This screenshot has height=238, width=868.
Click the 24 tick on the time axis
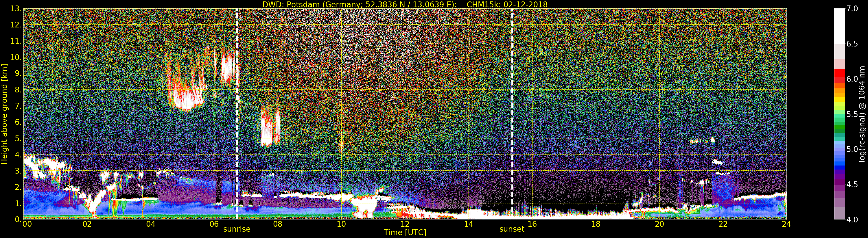pos(786,224)
